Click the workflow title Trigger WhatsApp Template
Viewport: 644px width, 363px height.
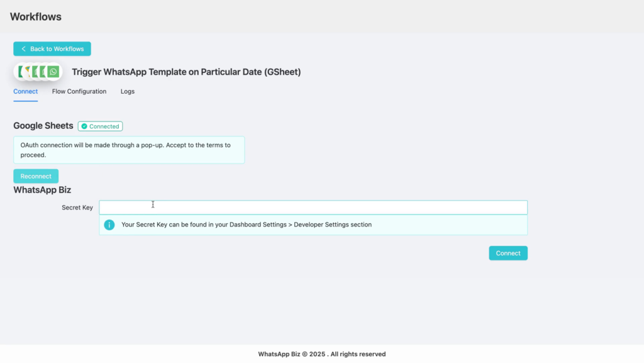[x=186, y=72]
